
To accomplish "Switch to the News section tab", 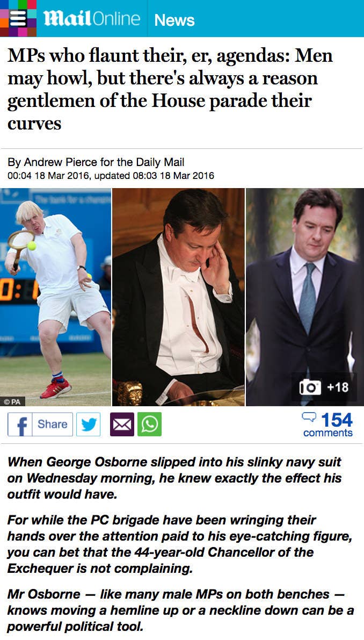I will [174, 19].
